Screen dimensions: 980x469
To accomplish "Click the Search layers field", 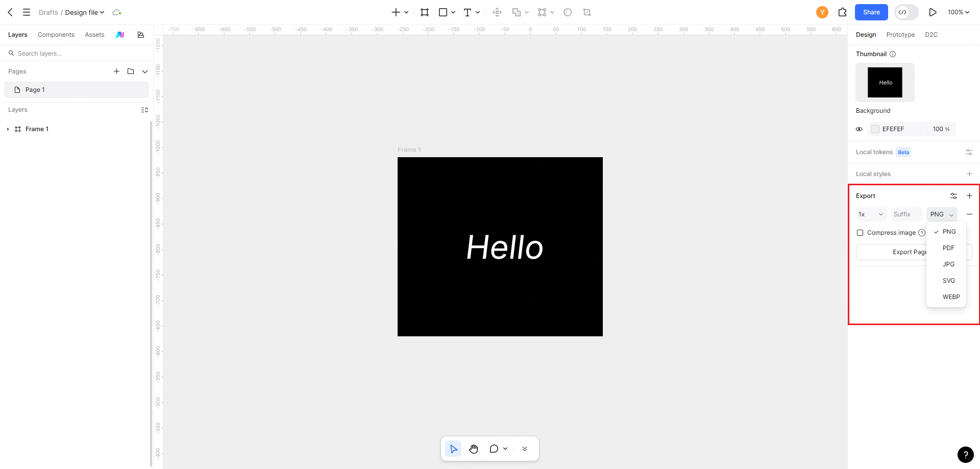I will point(77,53).
